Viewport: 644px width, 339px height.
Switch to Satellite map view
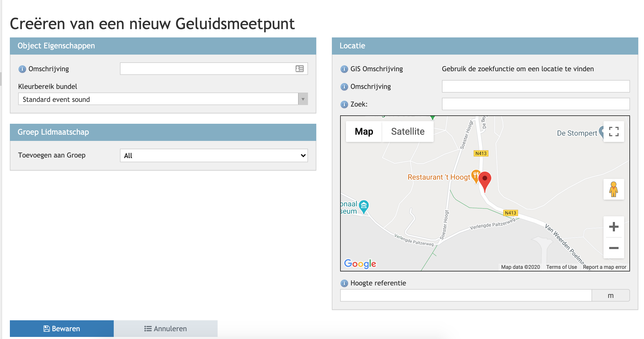click(x=408, y=132)
